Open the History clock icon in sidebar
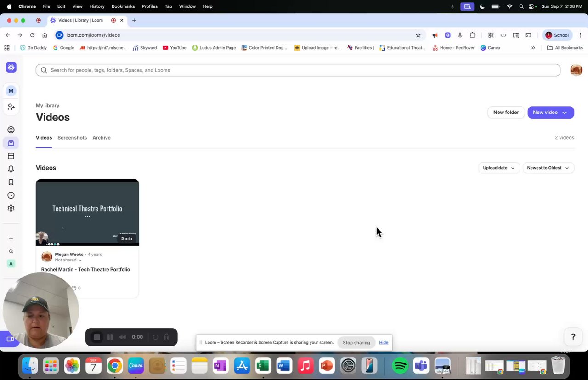588x380 pixels. point(11,195)
